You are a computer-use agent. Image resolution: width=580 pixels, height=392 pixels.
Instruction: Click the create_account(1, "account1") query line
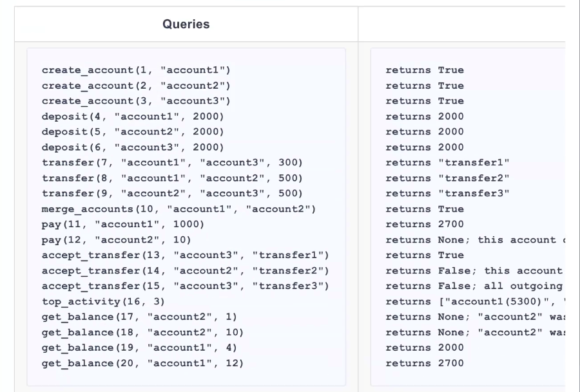(136, 70)
